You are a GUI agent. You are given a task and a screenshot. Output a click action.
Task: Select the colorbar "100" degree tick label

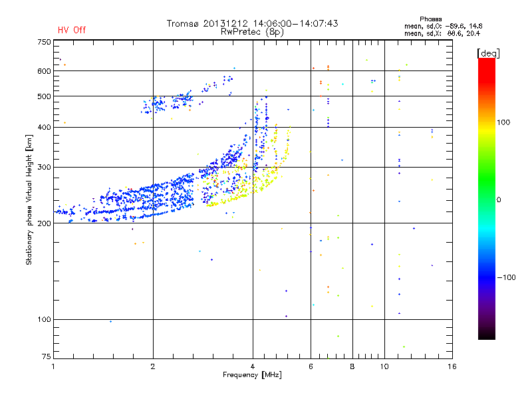coord(503,122)
